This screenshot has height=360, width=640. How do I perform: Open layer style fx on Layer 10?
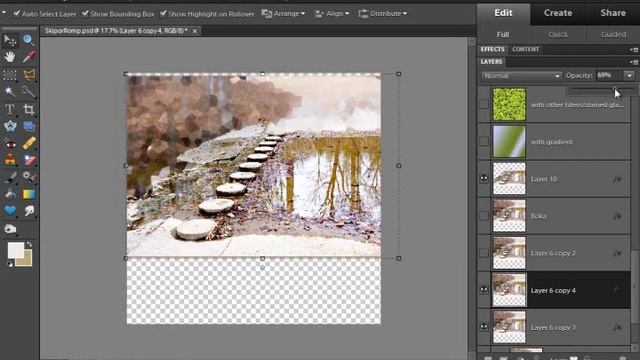coord(617,179)
